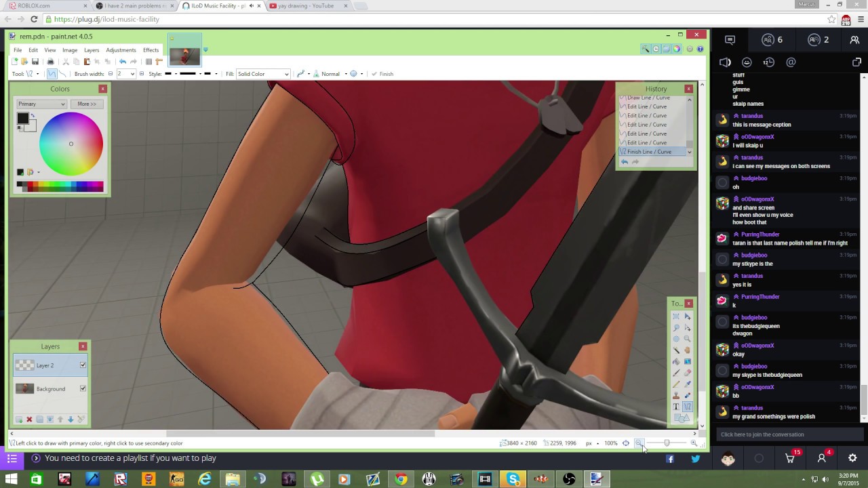The width and height of the screenshot is (868, 488).
Task: Click the New image icon in paint.net toolbar
Action: coord(15,62)
